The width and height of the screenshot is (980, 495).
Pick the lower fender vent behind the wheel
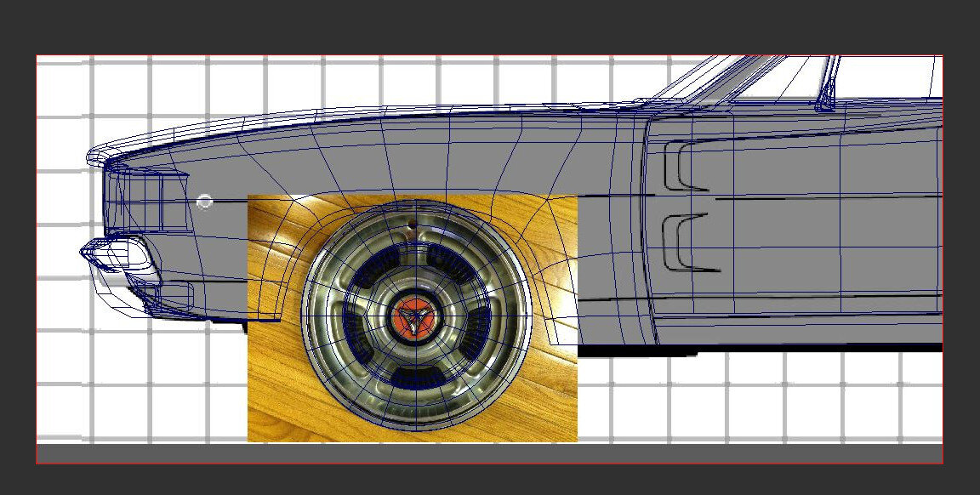[x=691, y=242]
